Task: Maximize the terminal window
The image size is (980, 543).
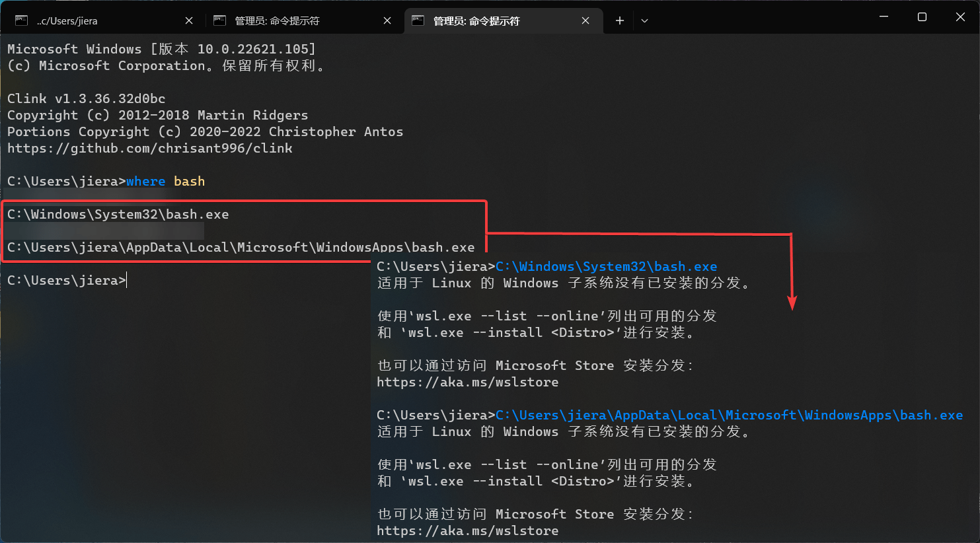Action: (922, 17)
